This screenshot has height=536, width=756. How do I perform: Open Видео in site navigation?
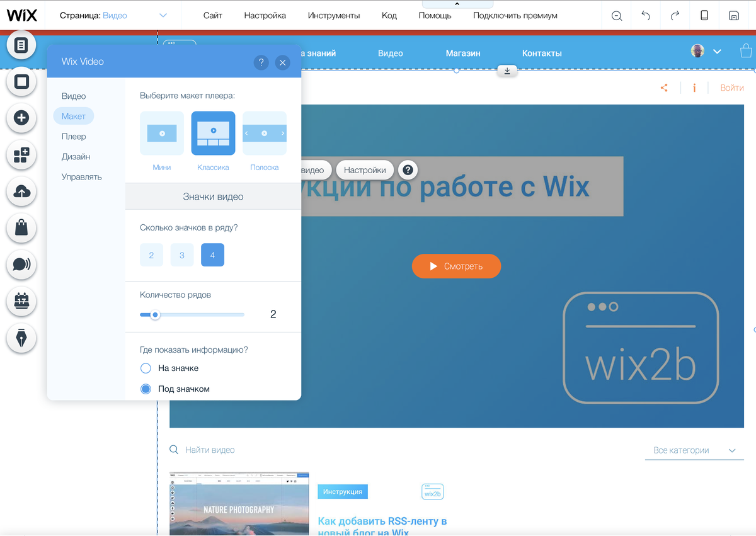391,54
